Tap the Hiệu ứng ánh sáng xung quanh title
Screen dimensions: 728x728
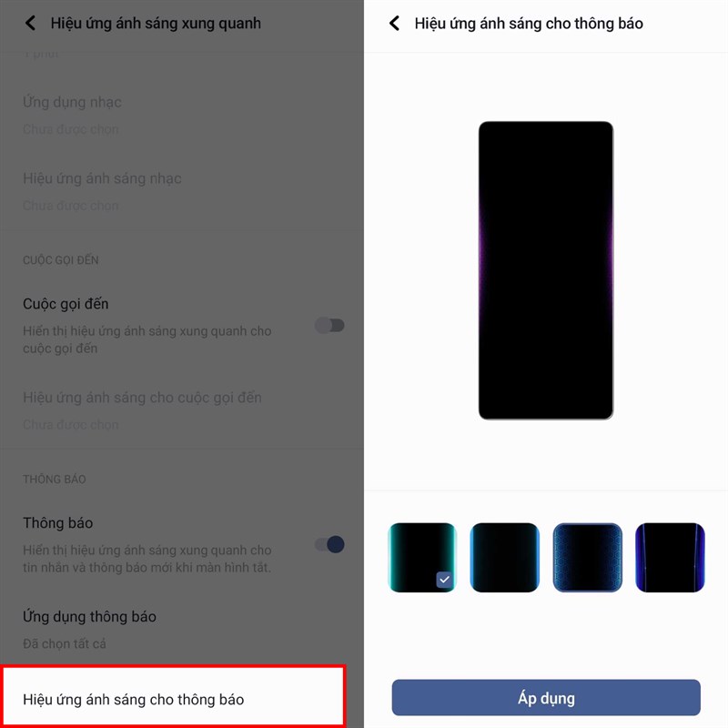click(x=156, y=24)
